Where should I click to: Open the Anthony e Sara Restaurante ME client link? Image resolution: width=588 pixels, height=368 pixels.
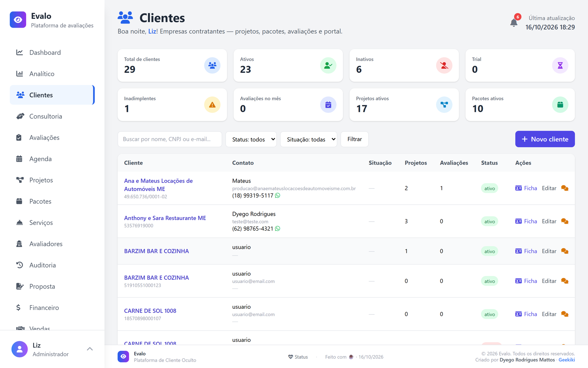tap(165, 218)
